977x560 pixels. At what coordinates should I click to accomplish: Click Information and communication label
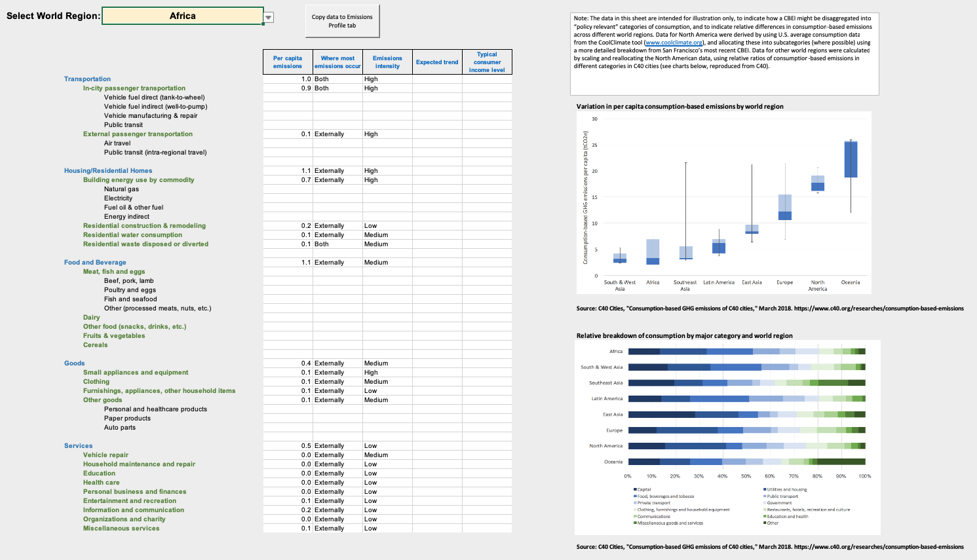point(134,510)
